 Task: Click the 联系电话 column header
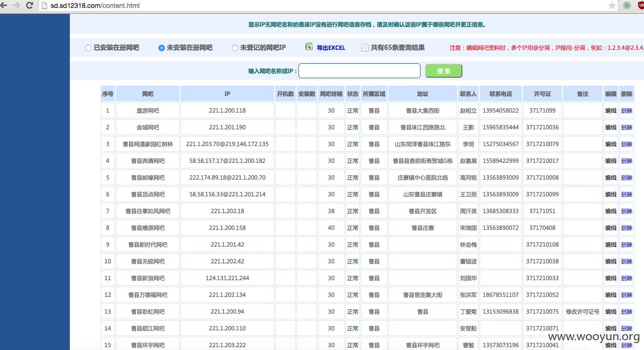[501, 94]
